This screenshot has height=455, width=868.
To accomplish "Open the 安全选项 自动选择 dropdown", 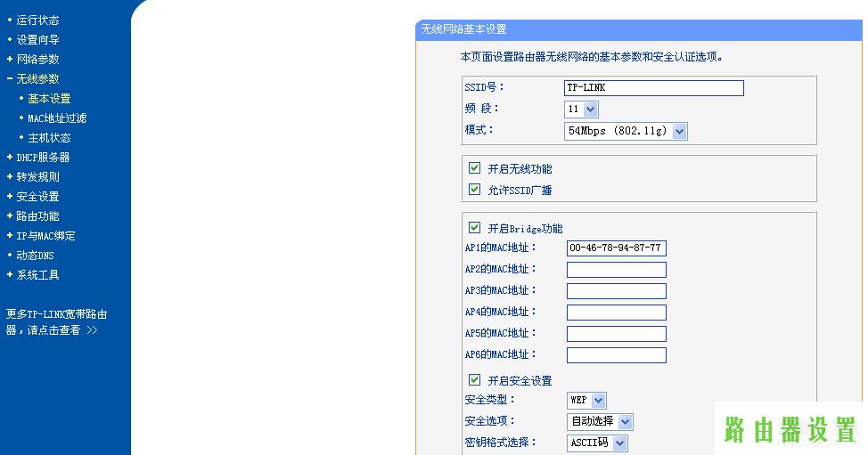I will coord(600,422).
